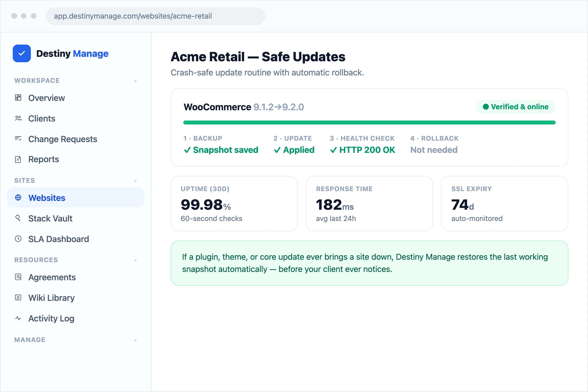588x392 pixels.
Task: Click the 'Crash-safe update routine' subtitle
Action: (267, 73)
